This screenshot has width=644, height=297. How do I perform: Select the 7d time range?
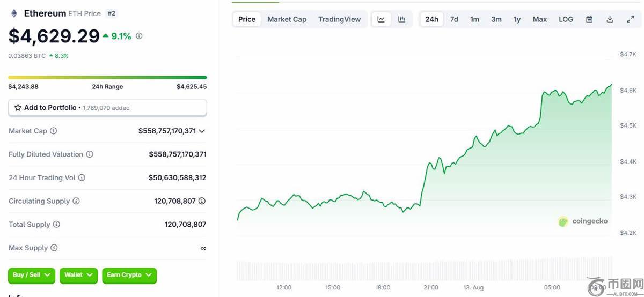454,19
